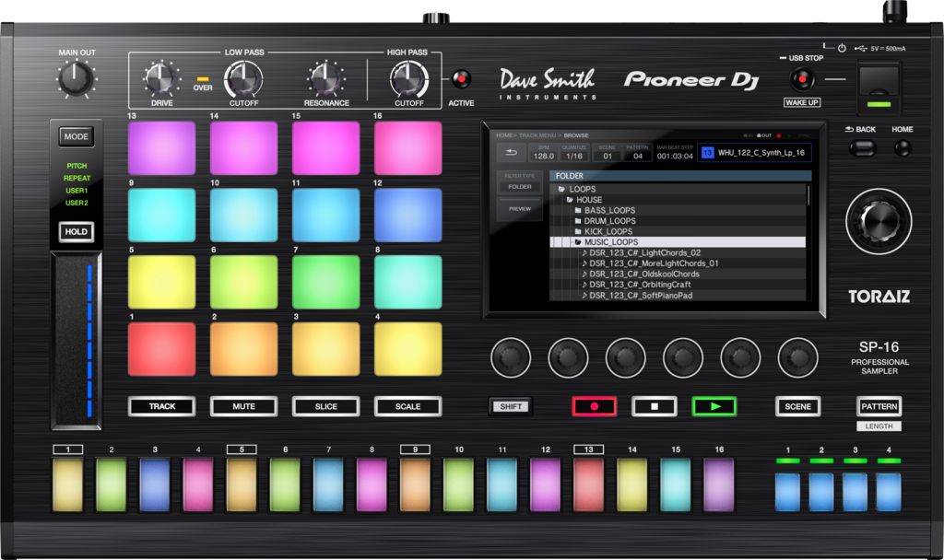The image size is (944, 560).
Task: Expand the BASS_LOOPS folder
Action: coord(608,210)
